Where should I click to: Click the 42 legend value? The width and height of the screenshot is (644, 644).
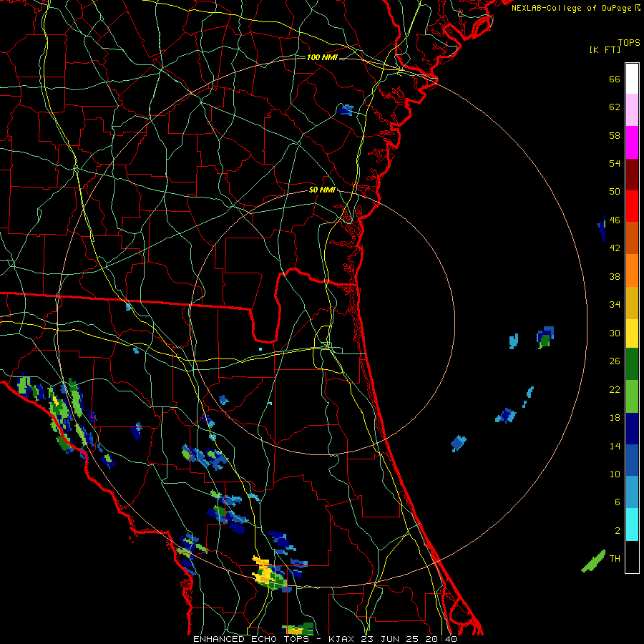[x=615, y=248]
